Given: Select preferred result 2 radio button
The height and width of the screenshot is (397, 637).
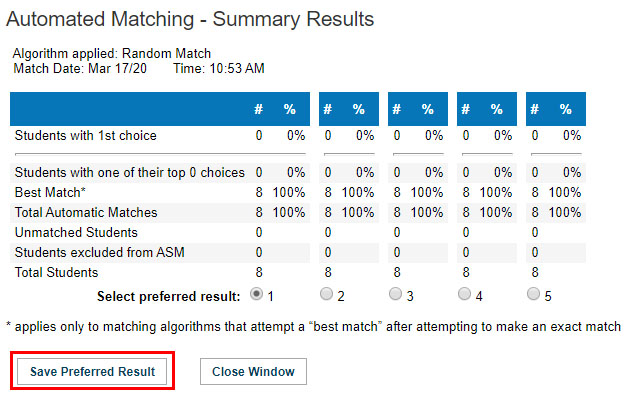Looking at the screenshot, I should pos(326,293).
